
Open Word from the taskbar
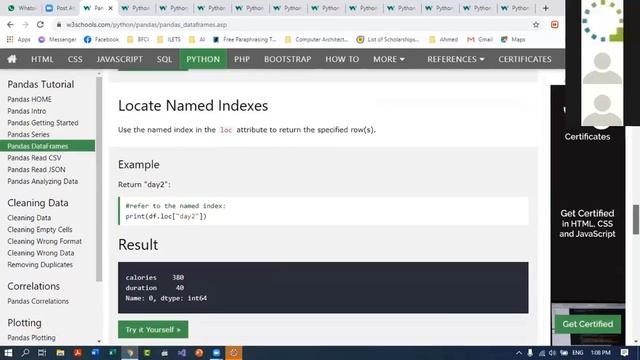pos(95,353)
